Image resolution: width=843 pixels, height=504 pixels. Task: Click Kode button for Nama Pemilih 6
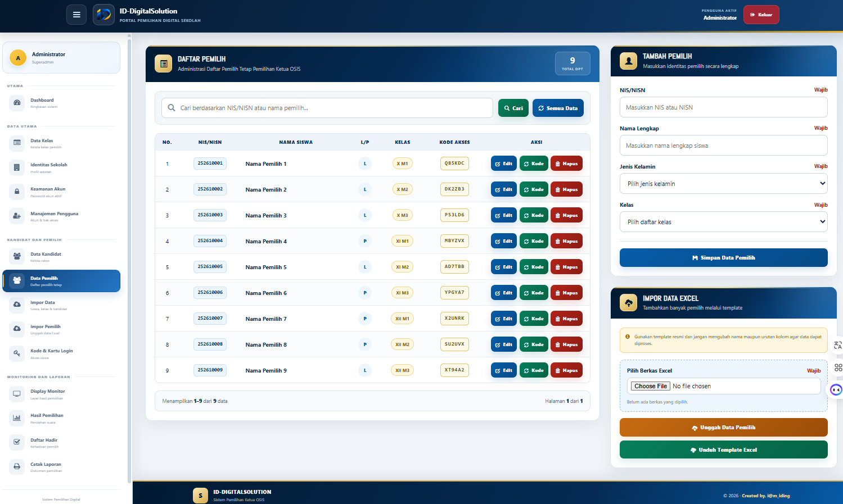click(x=534, y=293)
